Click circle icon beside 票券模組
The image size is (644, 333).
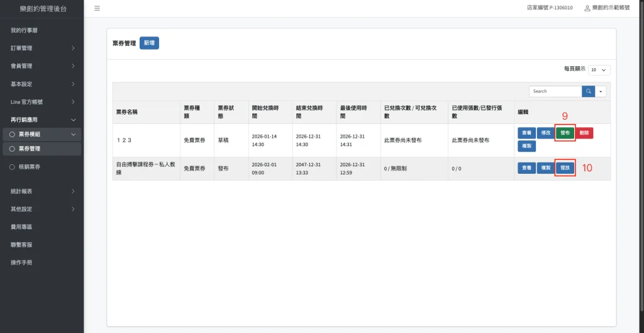pos(12,134)
